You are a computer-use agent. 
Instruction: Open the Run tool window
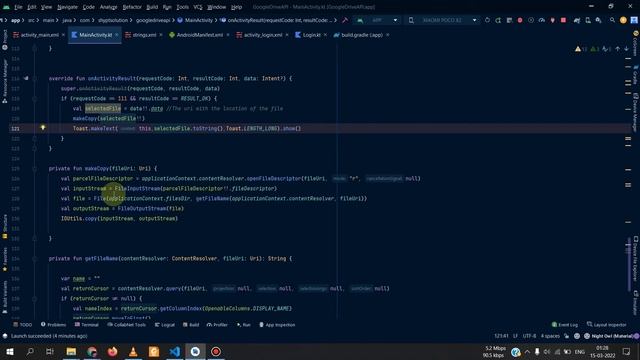(x=244, y=325)
